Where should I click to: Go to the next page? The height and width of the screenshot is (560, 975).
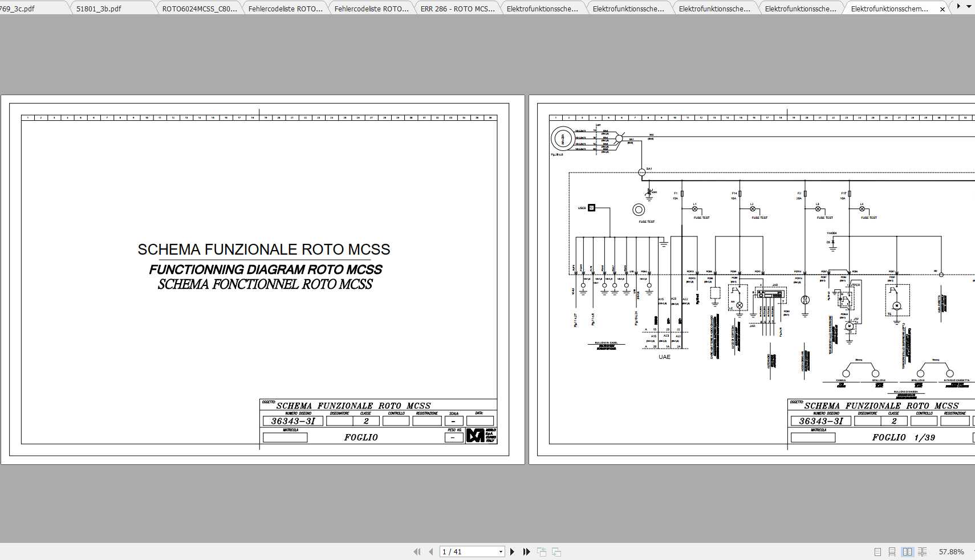pyautogui.click(x=512, y=551)
